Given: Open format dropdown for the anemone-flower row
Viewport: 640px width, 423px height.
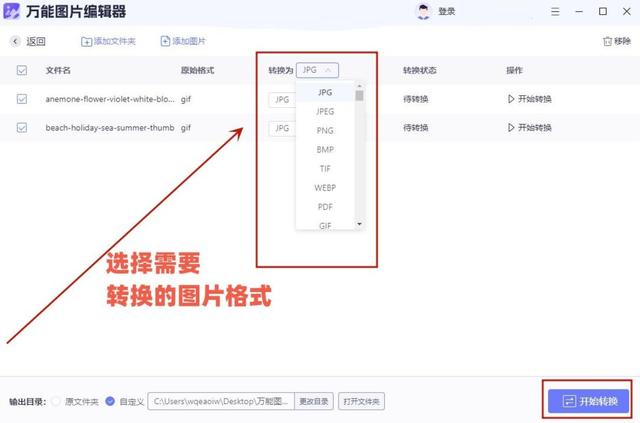Looking at the screenshot, I should tap(282, 100).
